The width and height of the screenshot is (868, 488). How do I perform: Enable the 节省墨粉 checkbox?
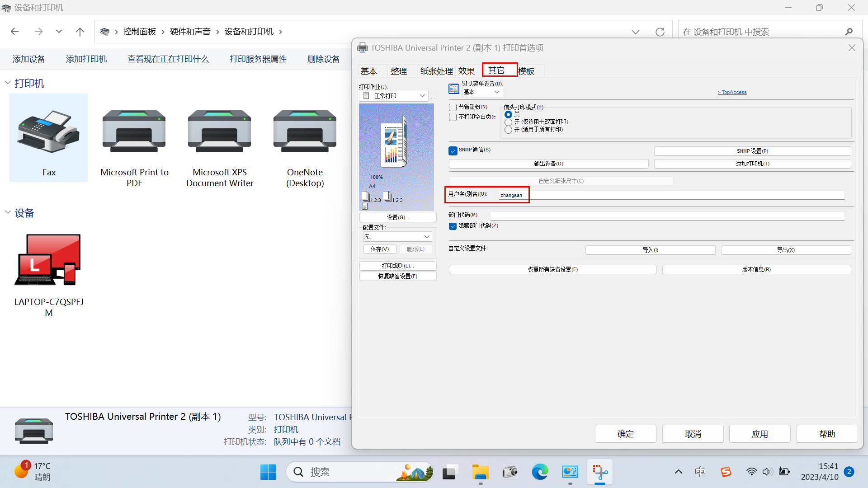453,107
